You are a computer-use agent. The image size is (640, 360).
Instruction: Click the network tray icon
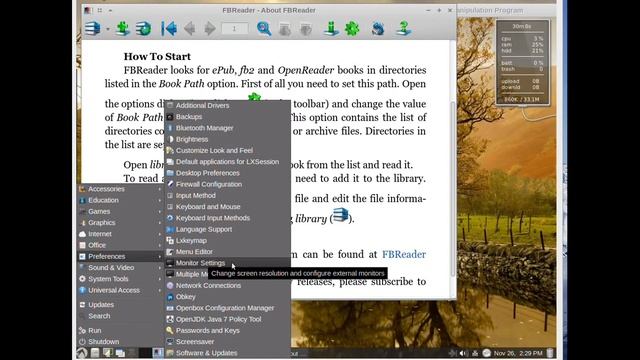[475, 353]
